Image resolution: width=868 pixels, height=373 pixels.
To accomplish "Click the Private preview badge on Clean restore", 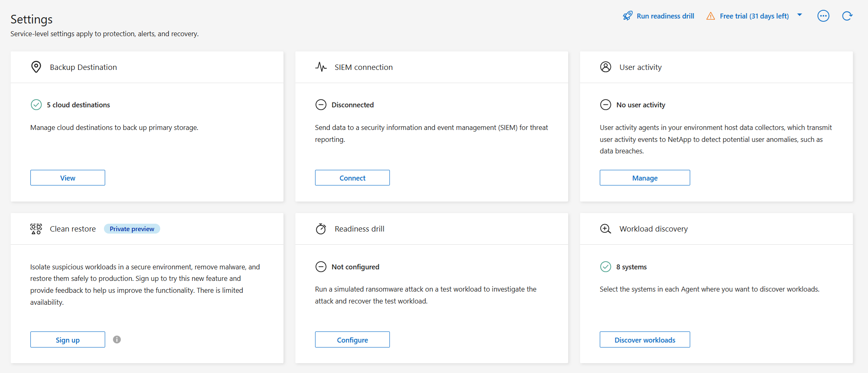I will click(132, 229).
